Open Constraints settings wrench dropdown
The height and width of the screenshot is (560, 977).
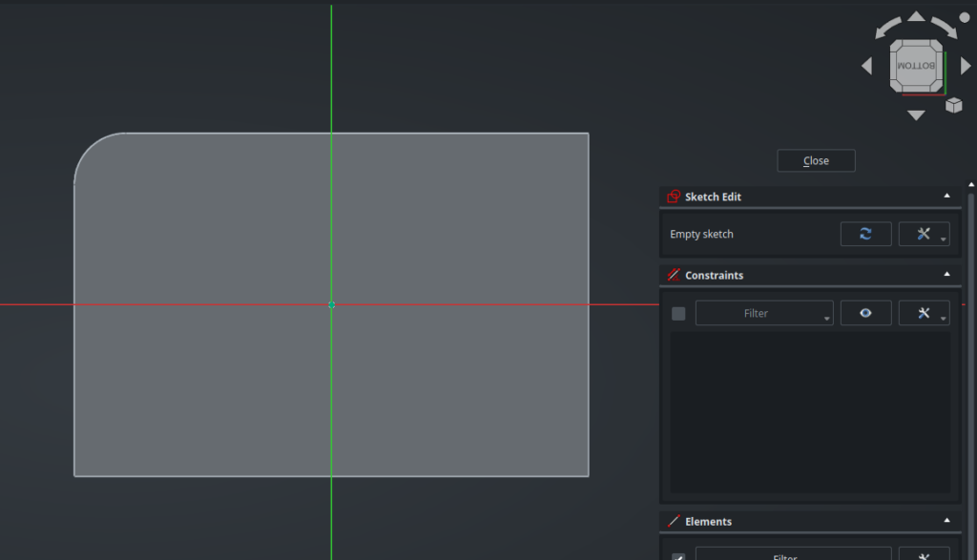(x=924, y=313)
